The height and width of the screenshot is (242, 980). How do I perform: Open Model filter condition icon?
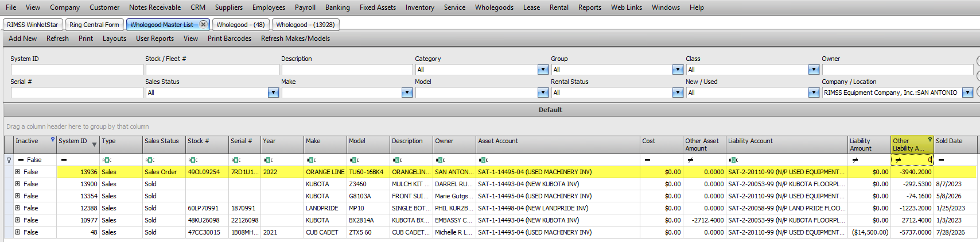354,160
